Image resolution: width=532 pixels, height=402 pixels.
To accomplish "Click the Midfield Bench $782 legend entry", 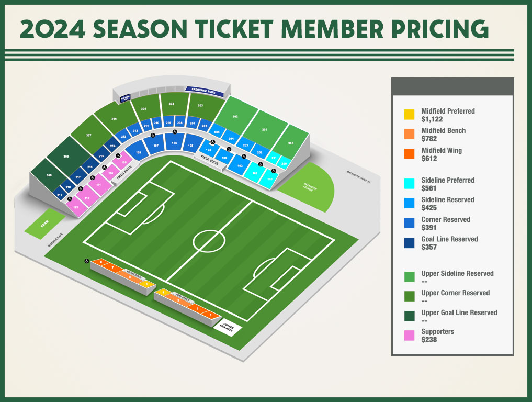I will 443,135.
